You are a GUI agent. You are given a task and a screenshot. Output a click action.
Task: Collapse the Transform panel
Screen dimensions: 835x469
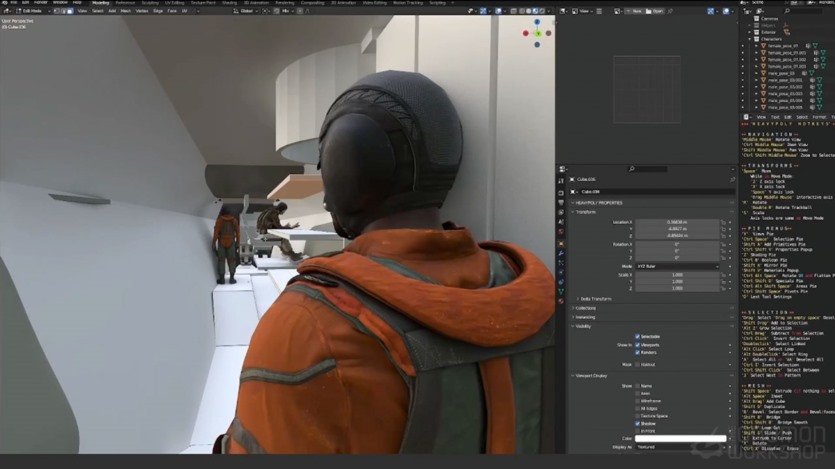click(x=584, y=212)
